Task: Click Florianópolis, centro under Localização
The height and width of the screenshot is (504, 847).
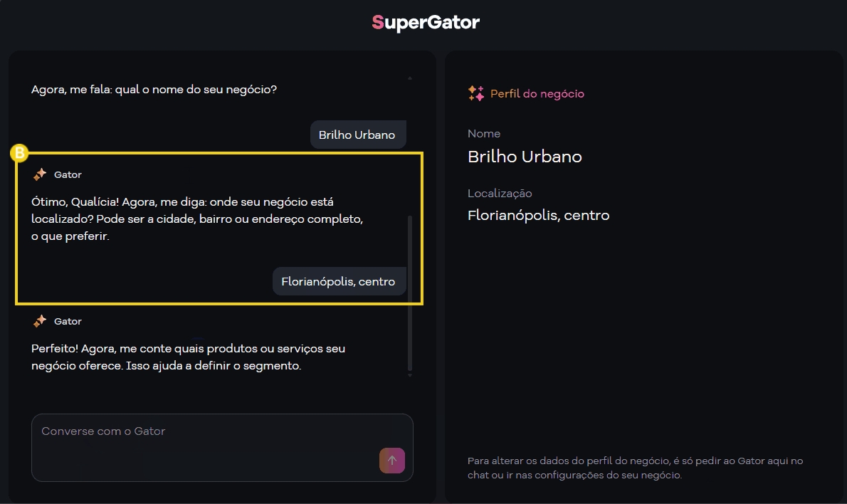Action: click(538, 215)
